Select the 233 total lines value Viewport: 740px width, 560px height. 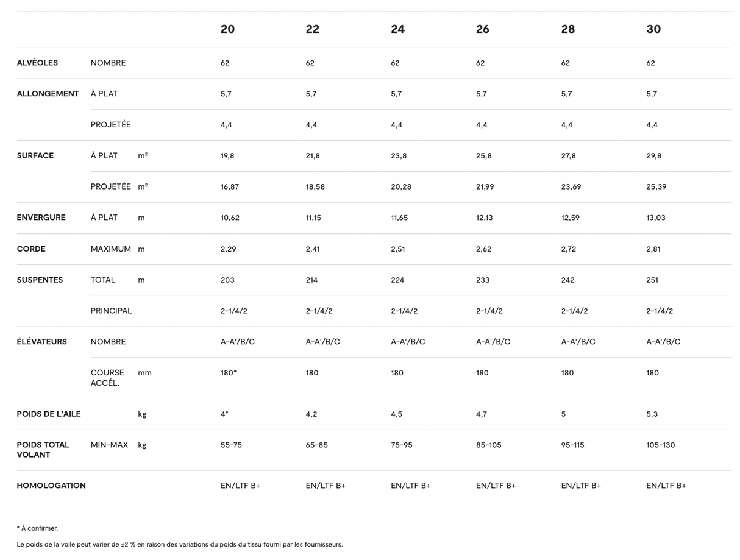click(482, 280)
